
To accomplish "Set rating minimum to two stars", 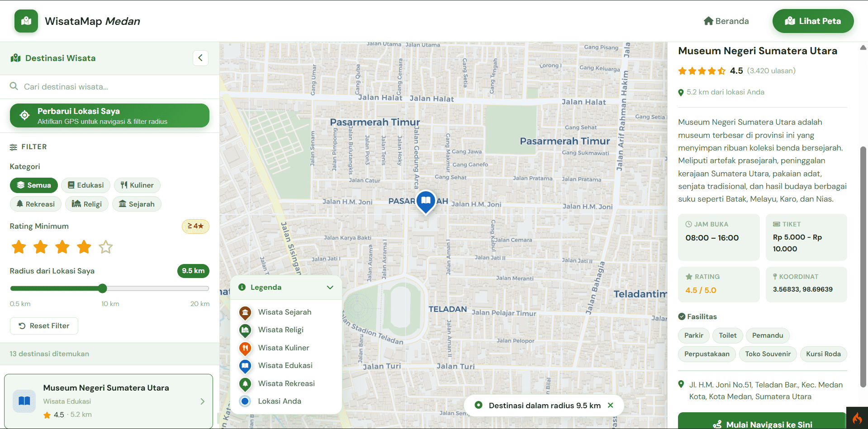I will (41, 247).
